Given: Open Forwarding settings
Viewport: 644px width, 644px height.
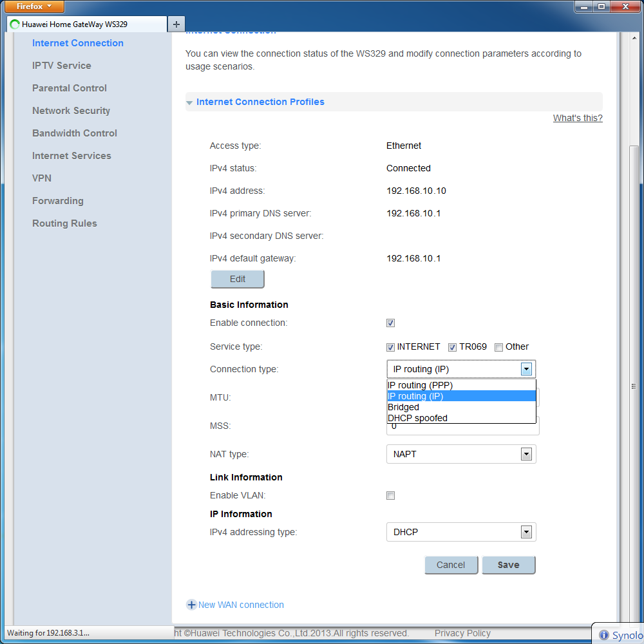Looking at the screenshot, I should (x=58, y=201).
